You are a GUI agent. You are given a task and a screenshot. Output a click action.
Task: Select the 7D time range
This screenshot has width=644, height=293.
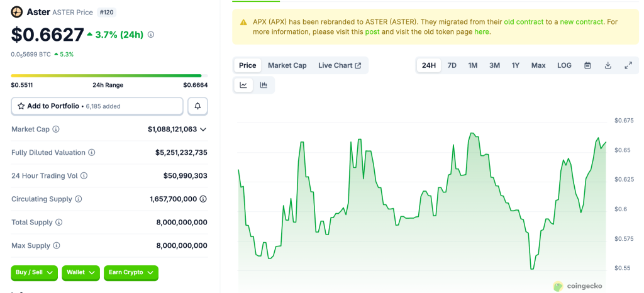click(452, 65)
